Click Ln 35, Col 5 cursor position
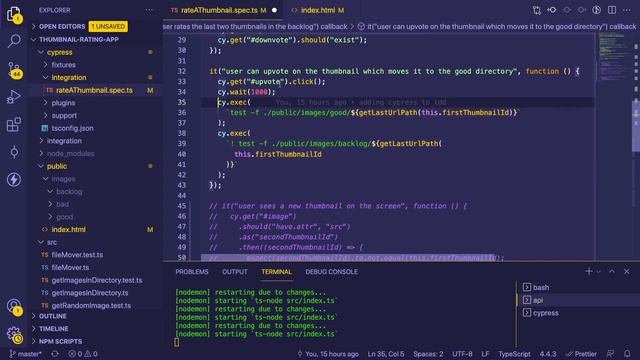Image resolution: width=640 pixels, height=360 pixels. click(x=386, y=354)
